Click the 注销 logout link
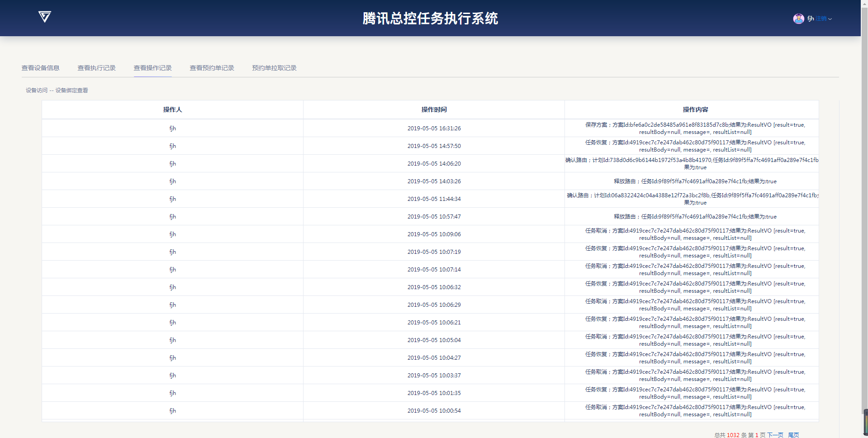The image size is (868, 438). point(821,19)
